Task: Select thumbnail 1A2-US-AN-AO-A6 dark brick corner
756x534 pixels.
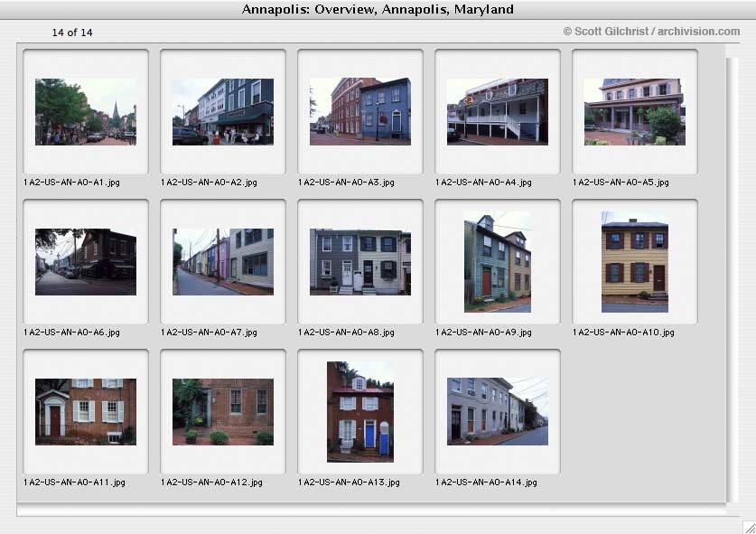Action: 86,262
